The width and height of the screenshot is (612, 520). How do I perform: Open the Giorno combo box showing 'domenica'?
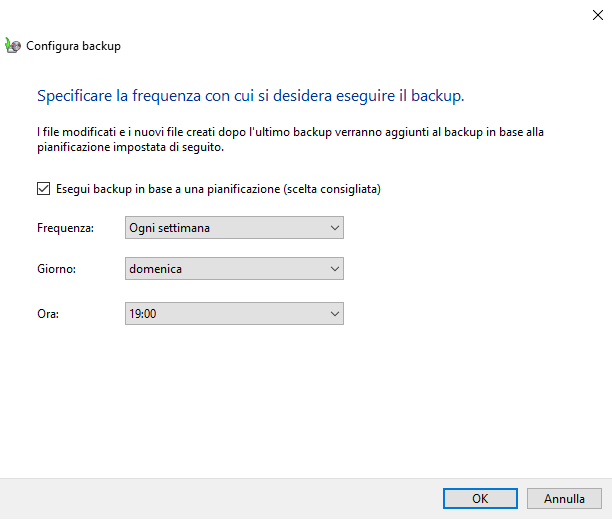[234, 268]
